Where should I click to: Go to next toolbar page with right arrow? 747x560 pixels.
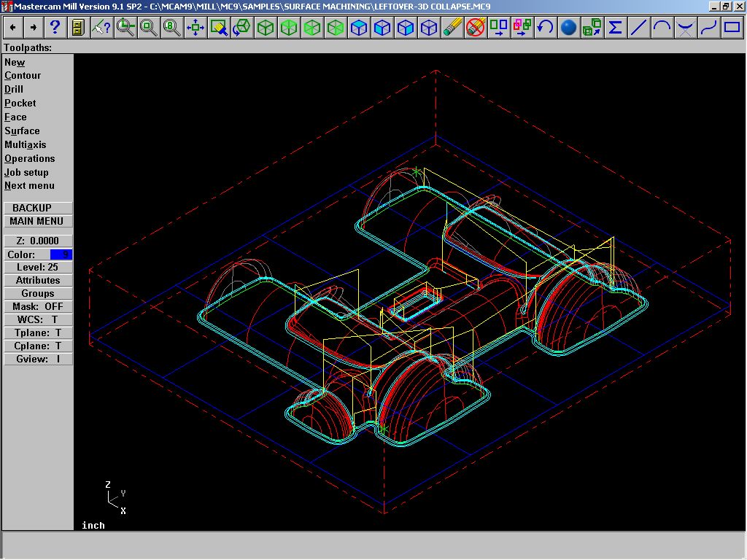[x=34, y=28]
